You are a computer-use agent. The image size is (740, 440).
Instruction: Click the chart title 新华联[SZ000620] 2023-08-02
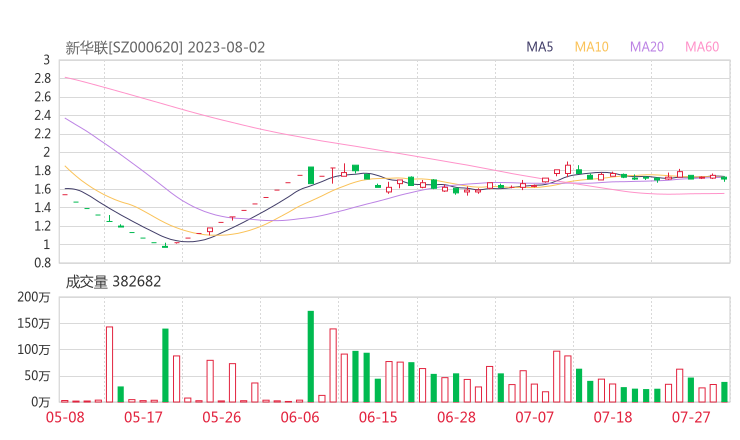coord(165,48)
